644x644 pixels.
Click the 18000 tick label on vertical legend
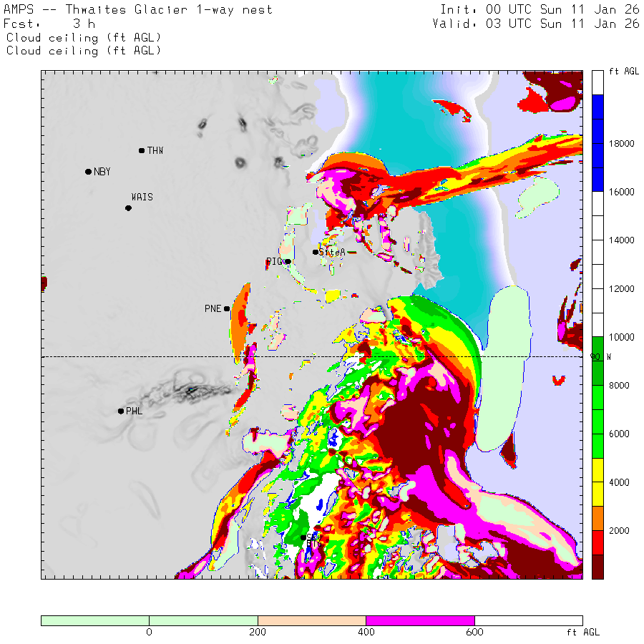click(621, 144)
